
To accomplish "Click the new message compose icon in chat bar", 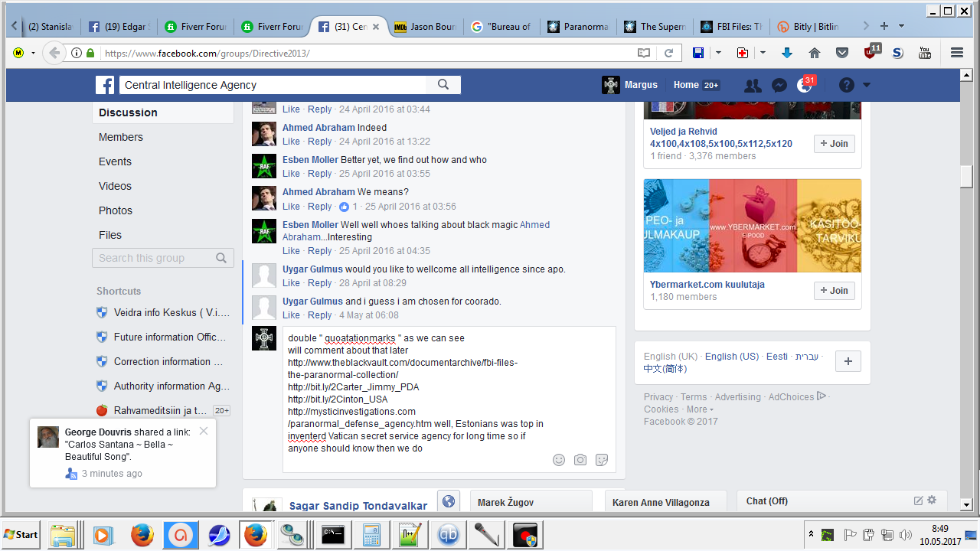I will click(x=919, y=500).
